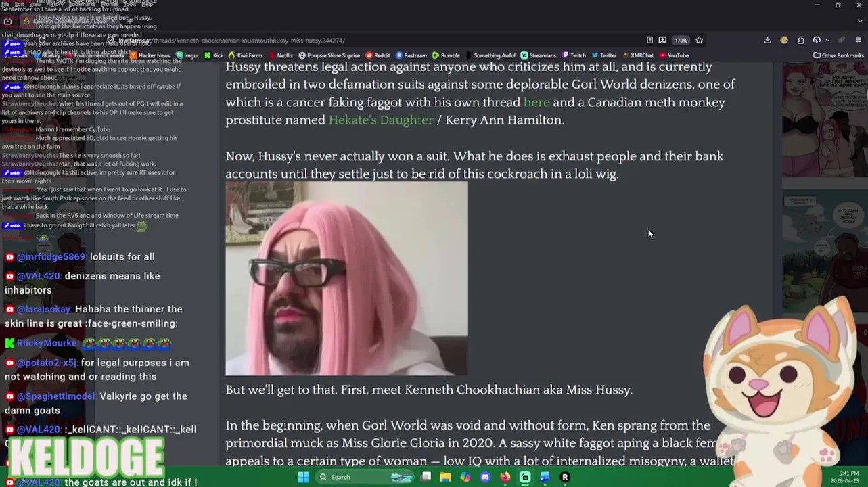
Task: Open the pink wig photo in the post
Action: [x=346, y=279]
